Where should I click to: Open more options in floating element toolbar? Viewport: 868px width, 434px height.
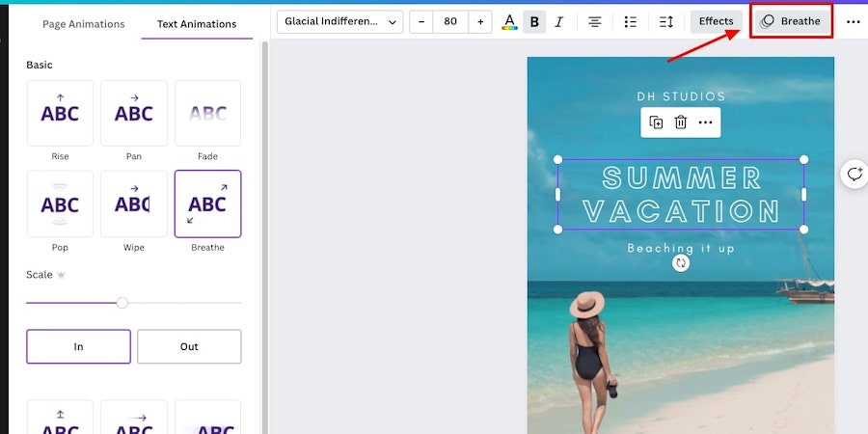click(x=705, y=122)
